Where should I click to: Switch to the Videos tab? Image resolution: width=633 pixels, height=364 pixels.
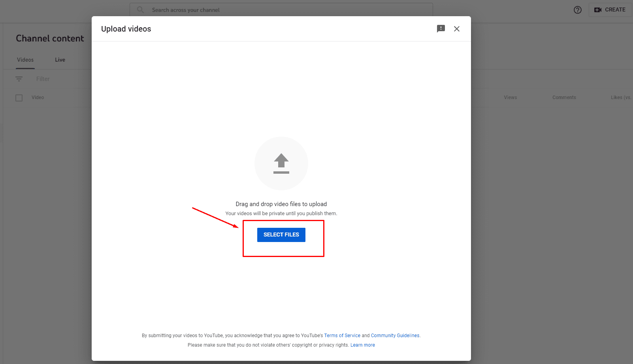[25, 60]
